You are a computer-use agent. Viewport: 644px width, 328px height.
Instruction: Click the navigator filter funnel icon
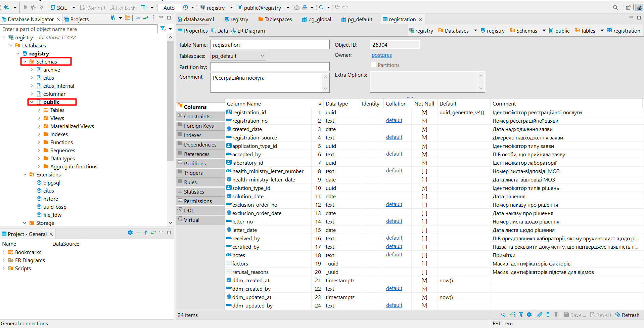coord(163,29)
